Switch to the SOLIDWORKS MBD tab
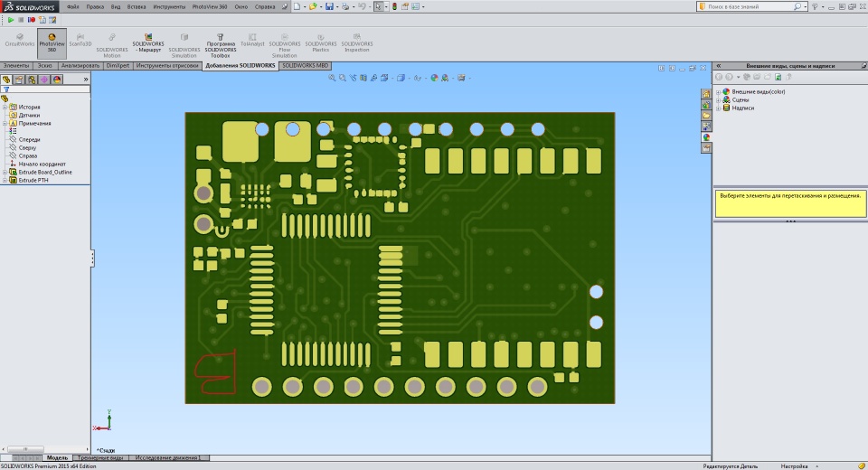868x470 pixels. 305,65
